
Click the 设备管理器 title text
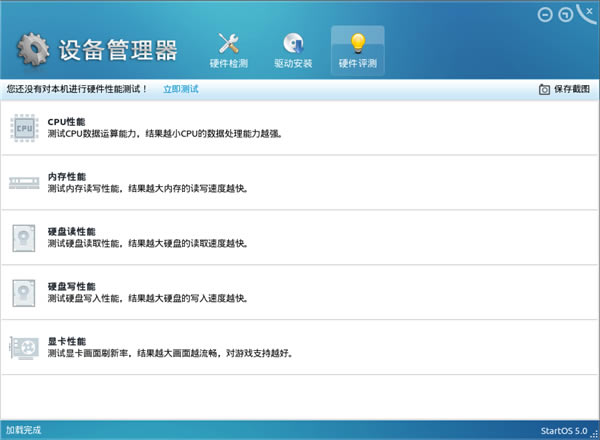118,50
